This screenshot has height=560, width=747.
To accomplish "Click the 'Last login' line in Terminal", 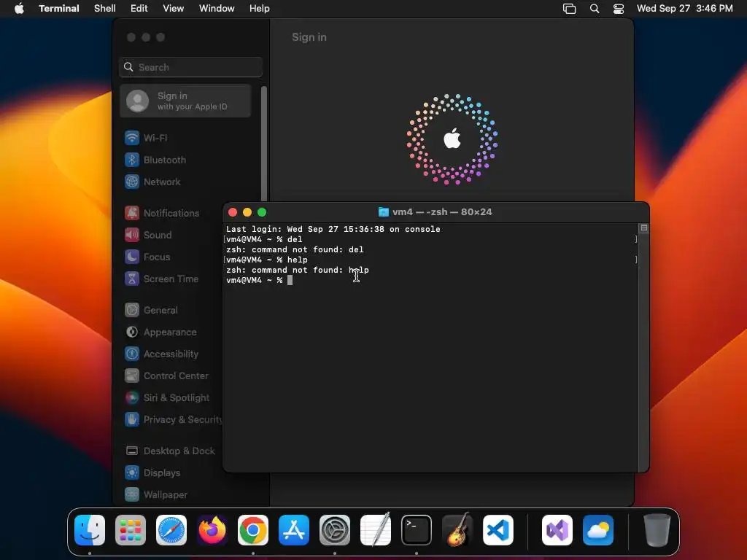I will tap(333, 229).
